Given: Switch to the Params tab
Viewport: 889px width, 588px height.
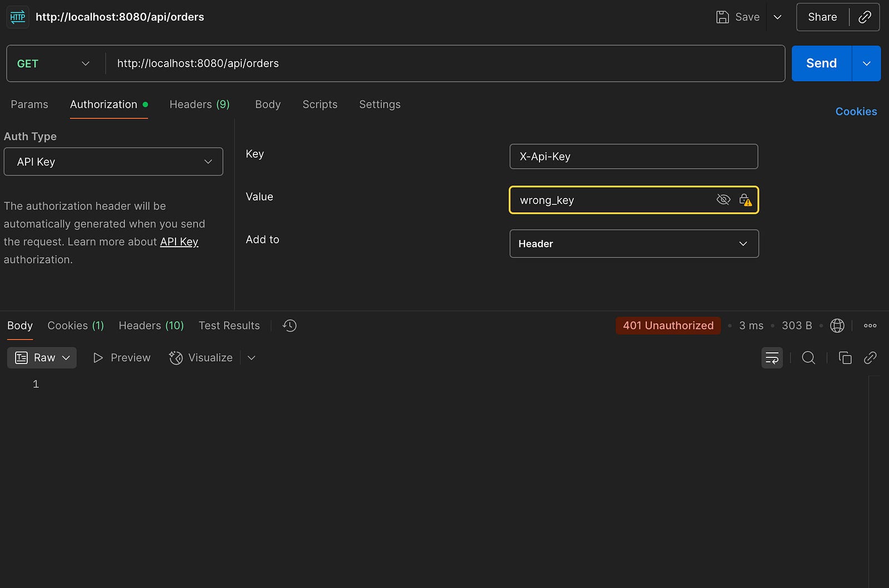Looking at the screenshot, I should [29, 104].
